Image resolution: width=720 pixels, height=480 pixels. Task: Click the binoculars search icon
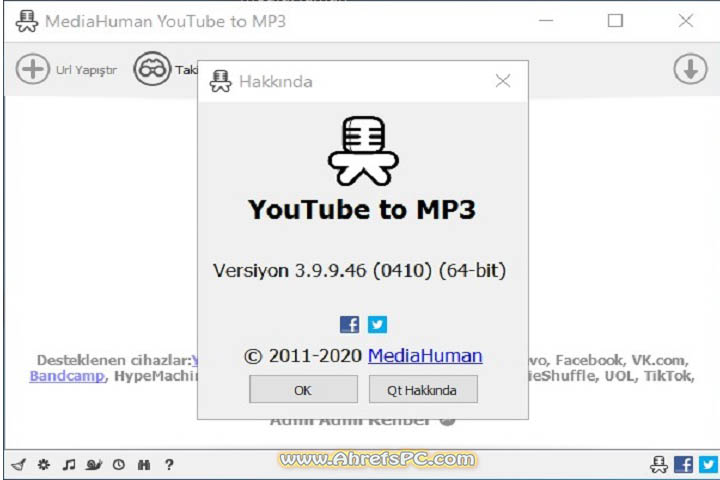click(x=144, y=464)
